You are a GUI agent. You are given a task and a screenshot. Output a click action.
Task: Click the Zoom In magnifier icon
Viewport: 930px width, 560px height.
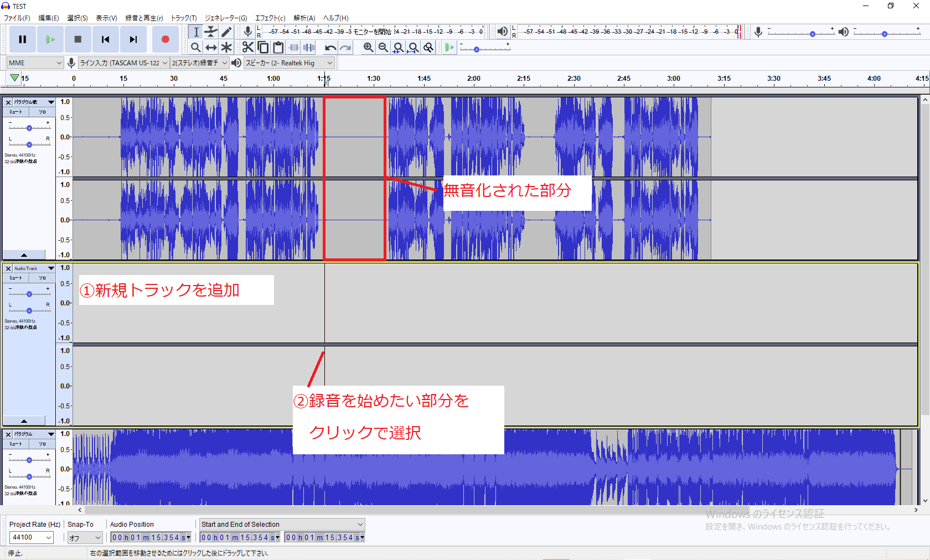pyautogui.click(x=368, y=48)
